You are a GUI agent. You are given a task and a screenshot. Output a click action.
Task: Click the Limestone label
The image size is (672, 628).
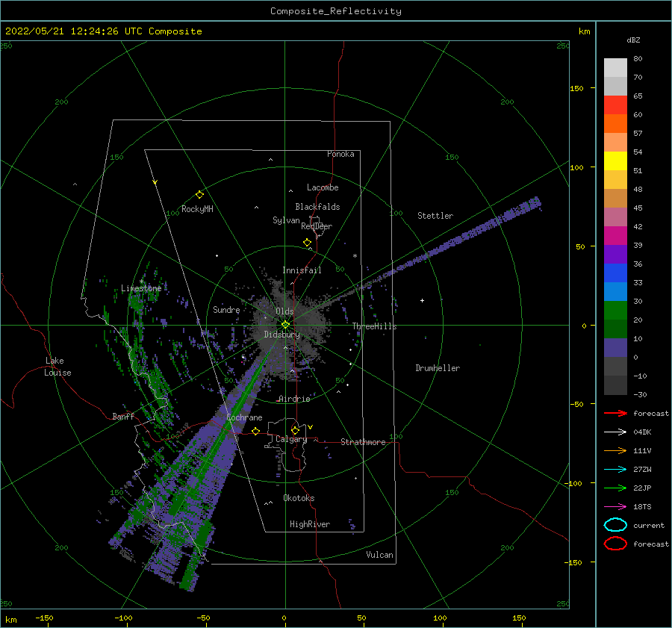coord(141,288)
